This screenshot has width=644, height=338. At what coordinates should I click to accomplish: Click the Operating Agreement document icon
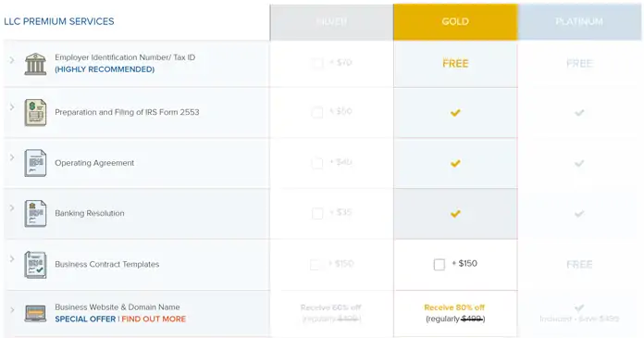[35, 163]
